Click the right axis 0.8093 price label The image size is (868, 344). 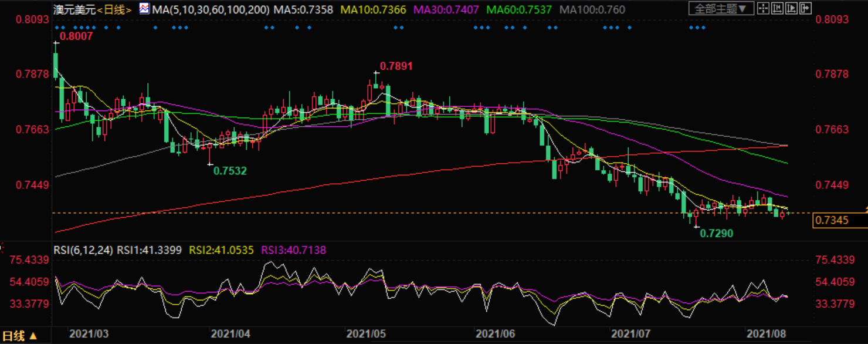(832, 19)
